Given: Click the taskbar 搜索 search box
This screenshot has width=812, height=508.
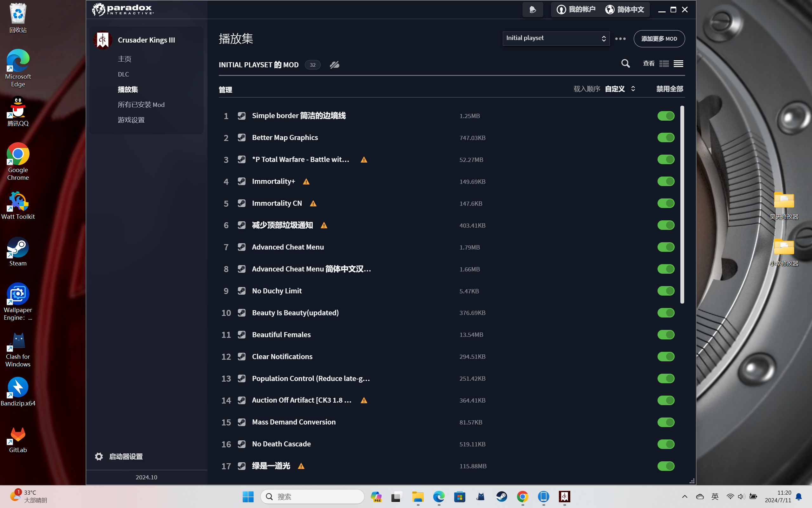Looking at the screenshot, I should [312, 497].
